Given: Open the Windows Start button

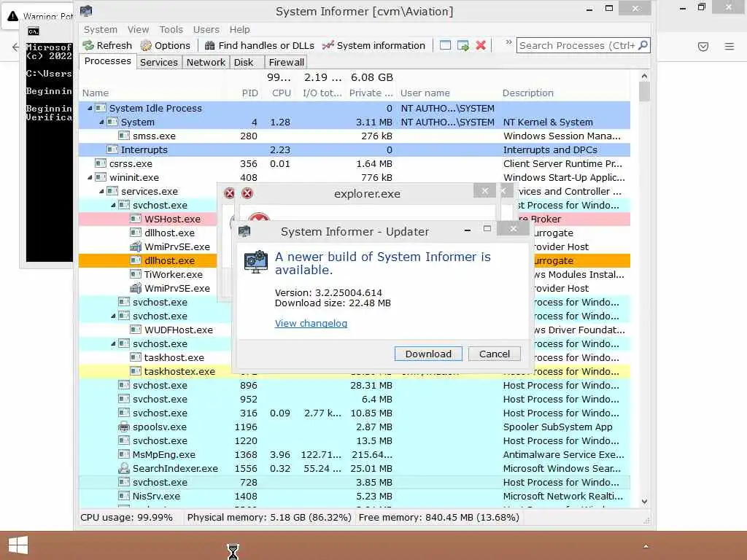Looking at the screenshot, I should (18, 545).
